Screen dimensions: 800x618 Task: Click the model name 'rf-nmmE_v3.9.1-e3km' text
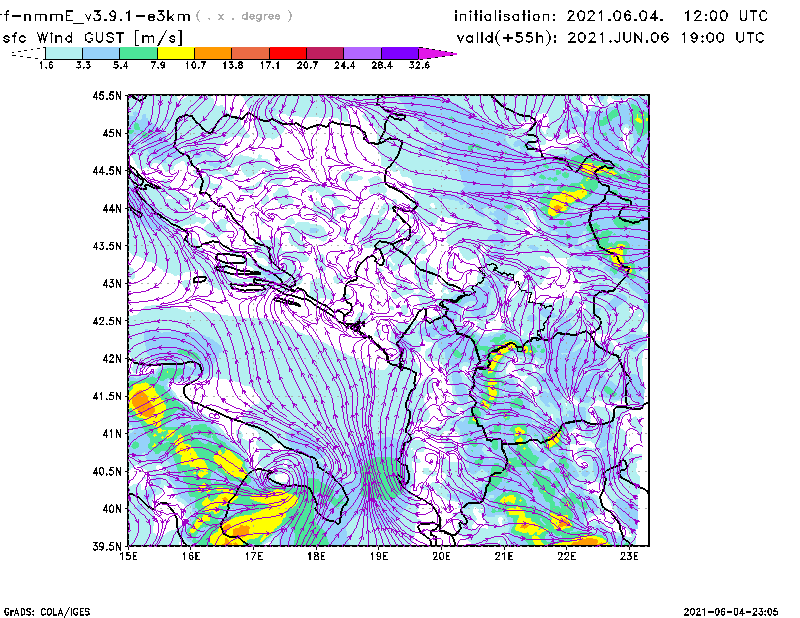pyautogui.click(x=95, y=16)
